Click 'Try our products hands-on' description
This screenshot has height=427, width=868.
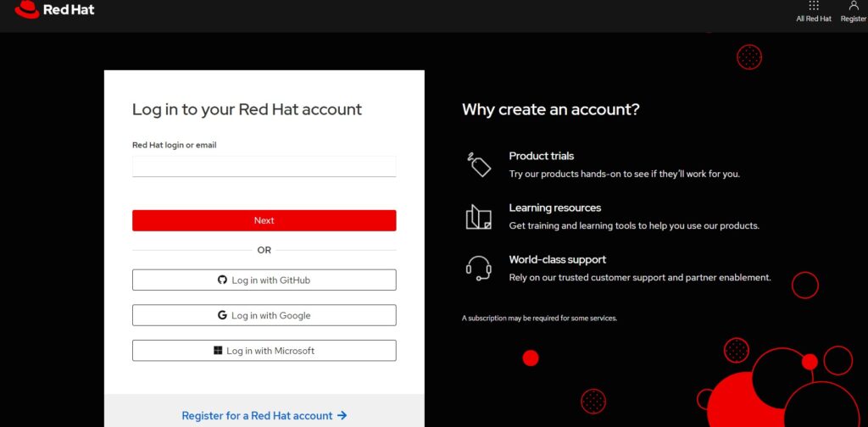[625, 174]
